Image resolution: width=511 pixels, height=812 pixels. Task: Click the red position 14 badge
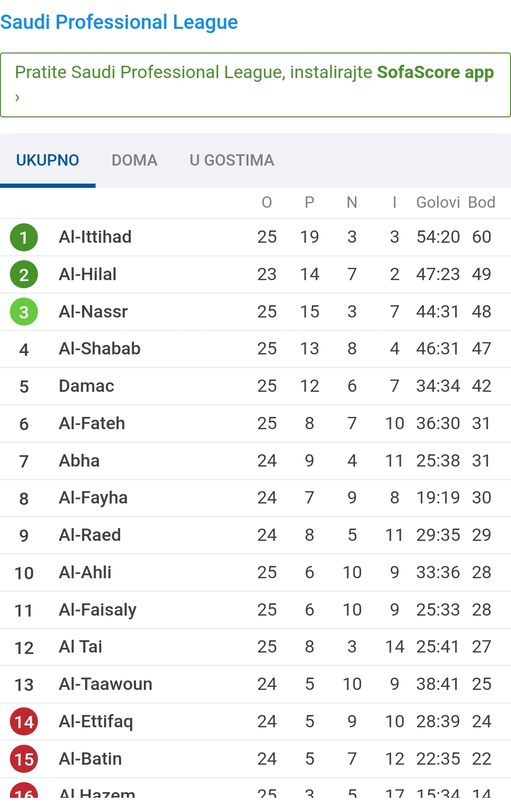[24, 722]
